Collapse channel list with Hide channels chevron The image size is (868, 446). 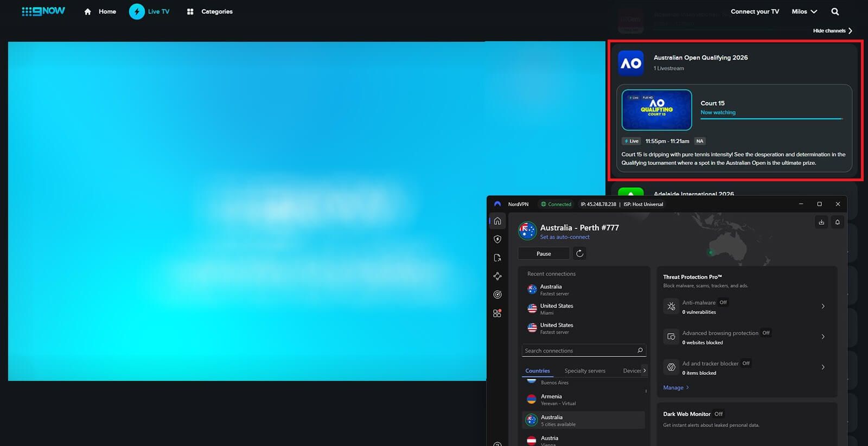pos(850,31)
